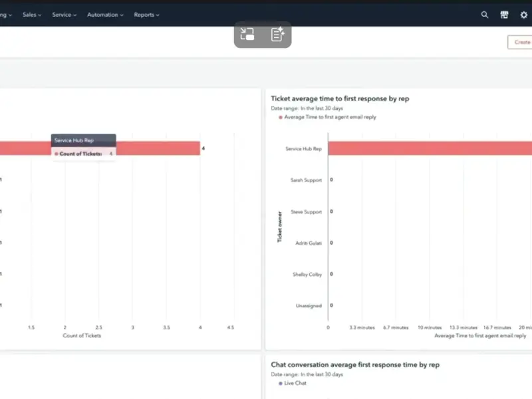
Task: Click the picture-in-picture exit overlay icon
Action: coord(247,35)
